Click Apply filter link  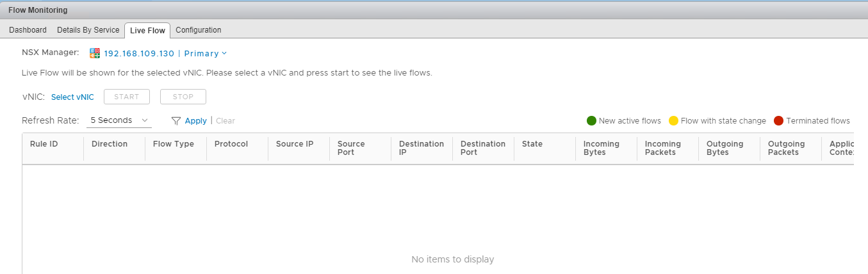coord(195,120)
